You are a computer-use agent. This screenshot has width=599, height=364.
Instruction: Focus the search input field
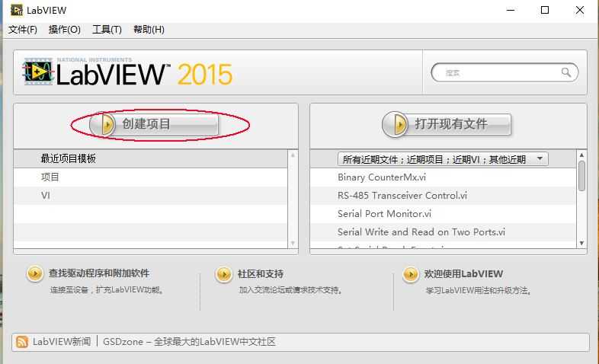[505, 72]
